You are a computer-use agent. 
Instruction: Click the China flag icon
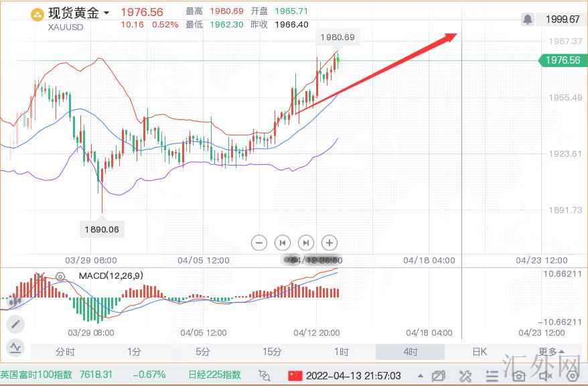click(295, 375)
